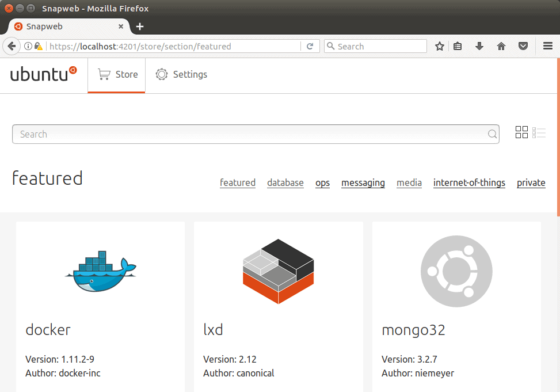Viewport: 560px width, 392px height.
Task: Open the site identity info icon
Action: click(x=28, y=46)
